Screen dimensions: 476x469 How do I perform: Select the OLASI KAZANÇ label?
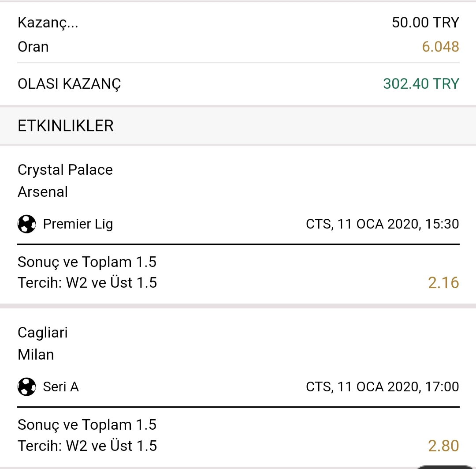pyautogui.click(x=69, y=84)
